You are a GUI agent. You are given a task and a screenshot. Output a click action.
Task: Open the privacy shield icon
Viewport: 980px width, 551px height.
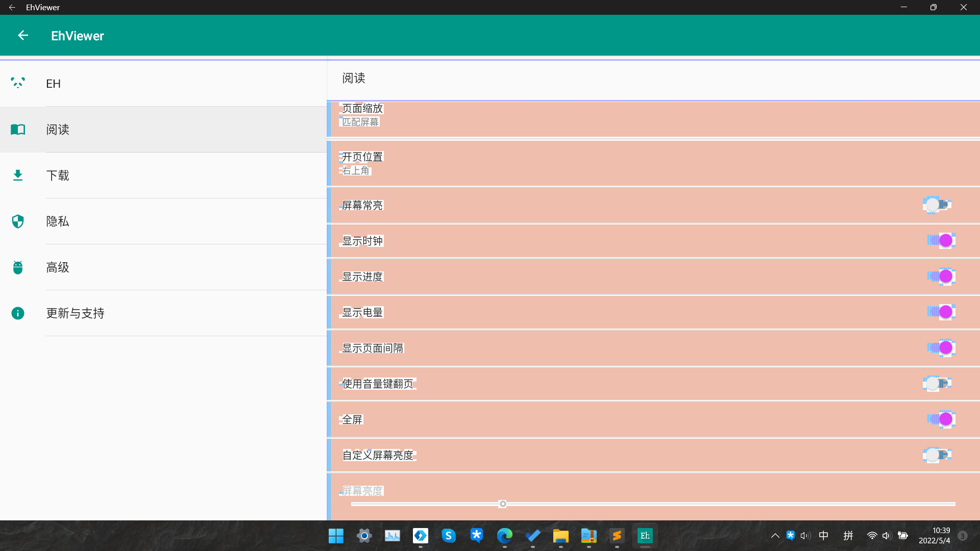18,221
